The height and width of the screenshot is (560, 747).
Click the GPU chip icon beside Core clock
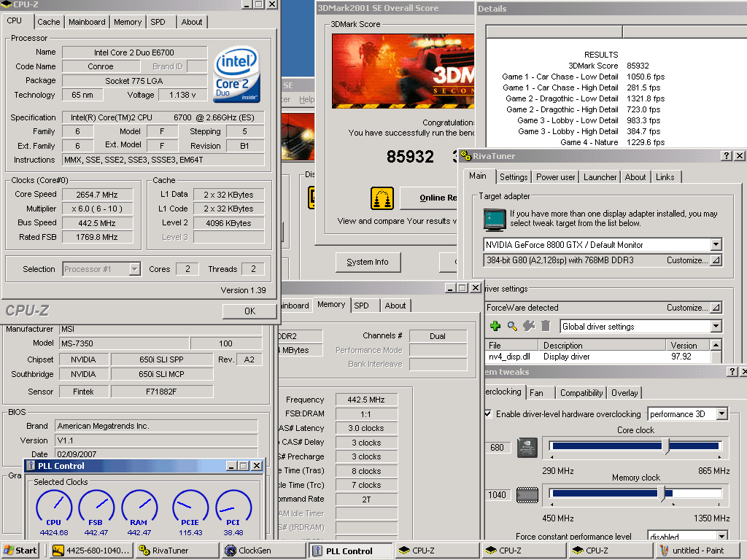[527, 447]
